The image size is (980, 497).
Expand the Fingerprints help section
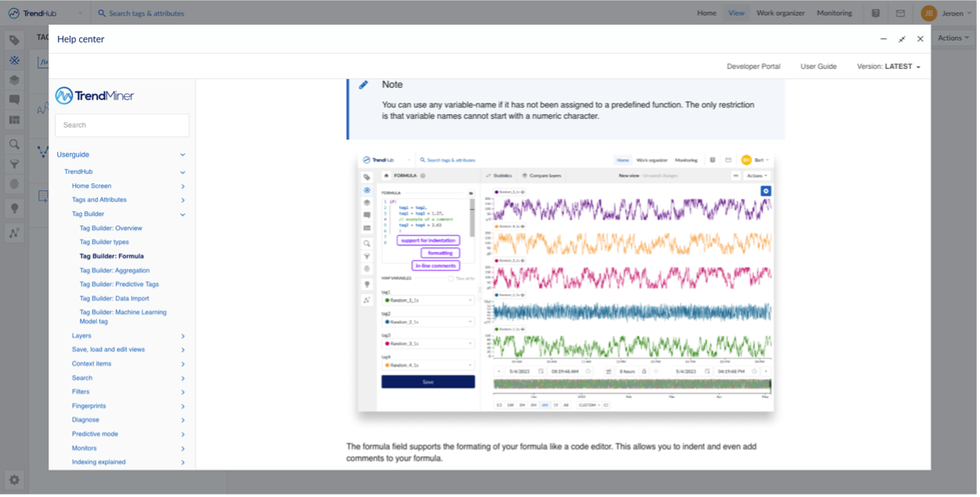pyautogui.click(x=182, y=406)
